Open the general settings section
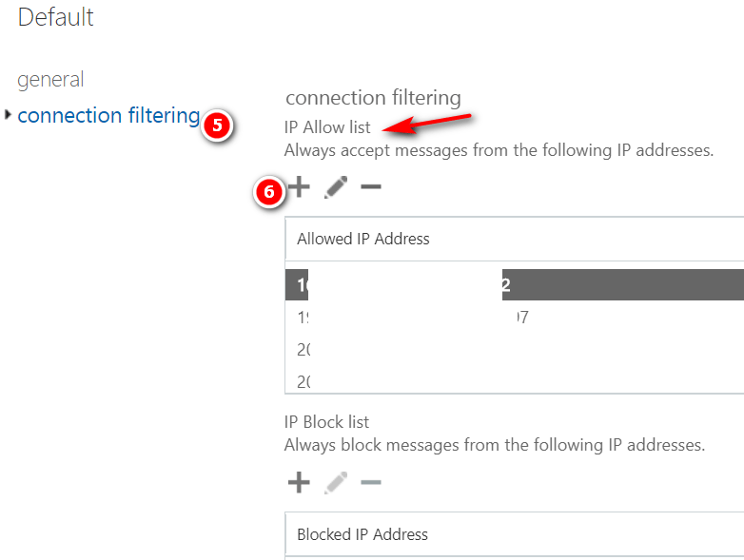Screen dimensions: 744x560 coord(50,80)
